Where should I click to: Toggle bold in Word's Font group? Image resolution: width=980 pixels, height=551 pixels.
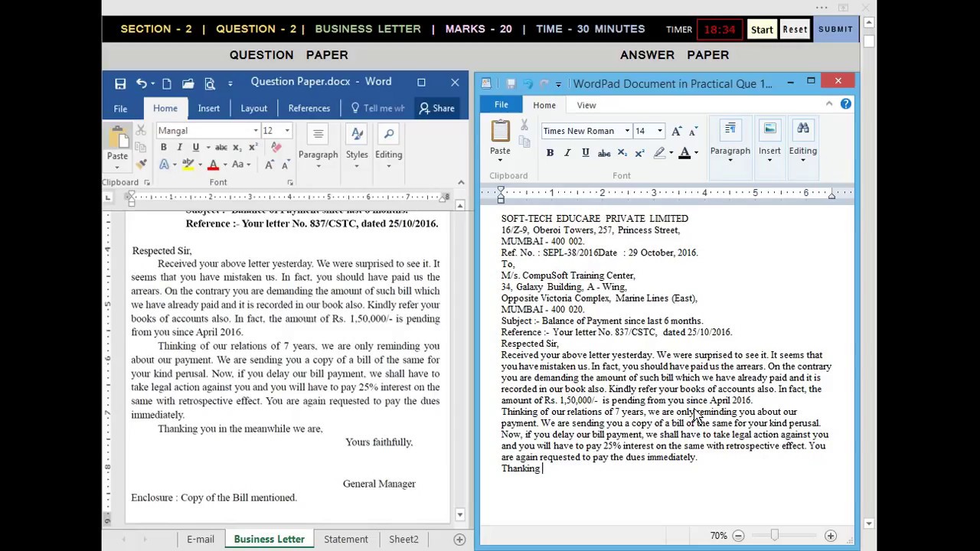pos(163,147)
